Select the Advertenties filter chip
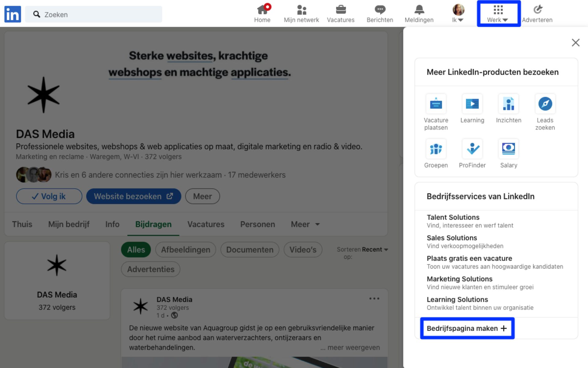The height and width of the screenshot is (368, 588). click(x=151, y=269)
